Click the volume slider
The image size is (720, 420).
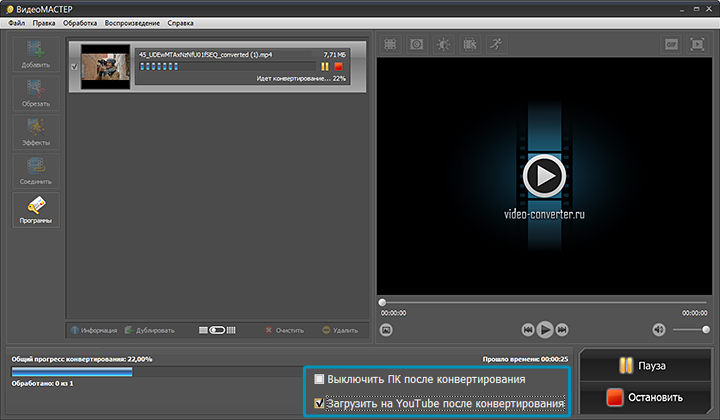[x=691, y=329]
